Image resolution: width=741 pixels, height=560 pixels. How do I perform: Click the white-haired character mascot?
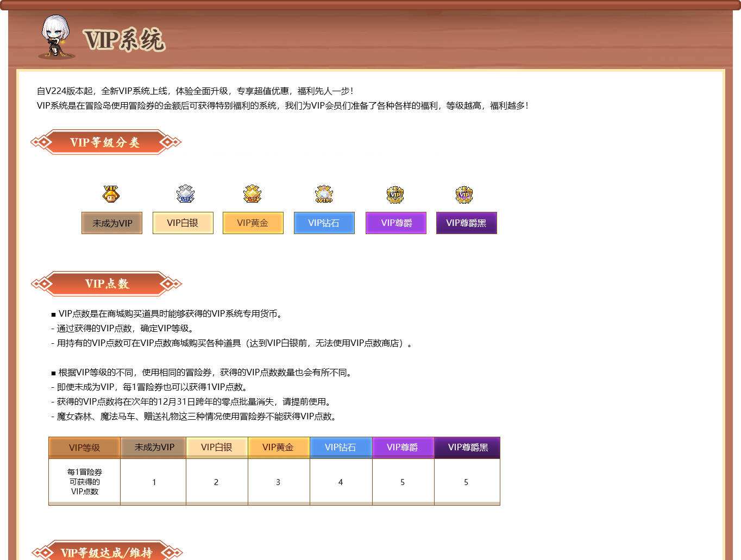point(55,36)
